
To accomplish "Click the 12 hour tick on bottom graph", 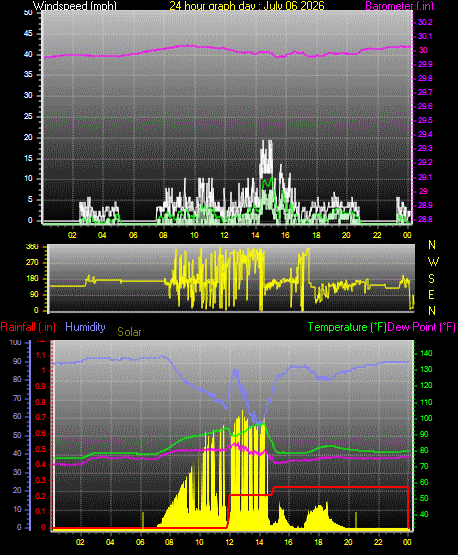I will pyautogui.click(x=229, y=542).
